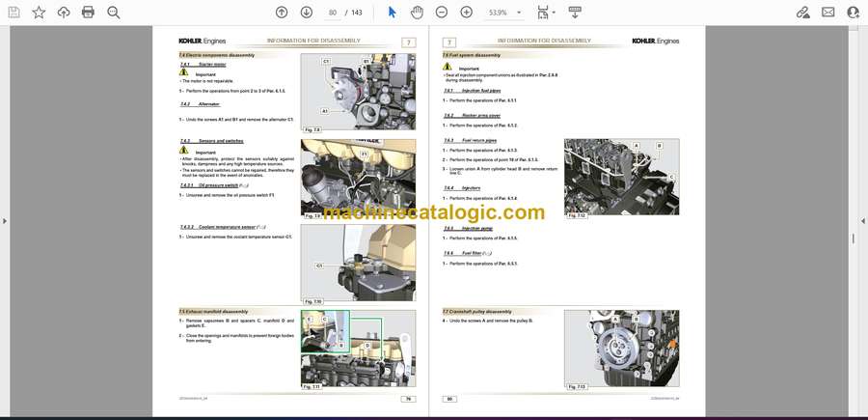The height and width of the screenshot is (420, 868).
Task: Send the file by email
Action: point(828,13)
